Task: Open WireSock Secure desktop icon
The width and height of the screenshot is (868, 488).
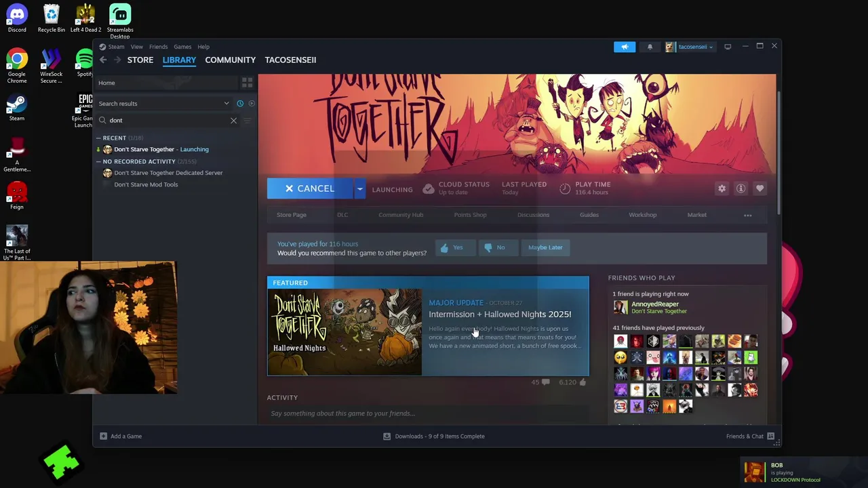Action: click(x=51, y=66)
